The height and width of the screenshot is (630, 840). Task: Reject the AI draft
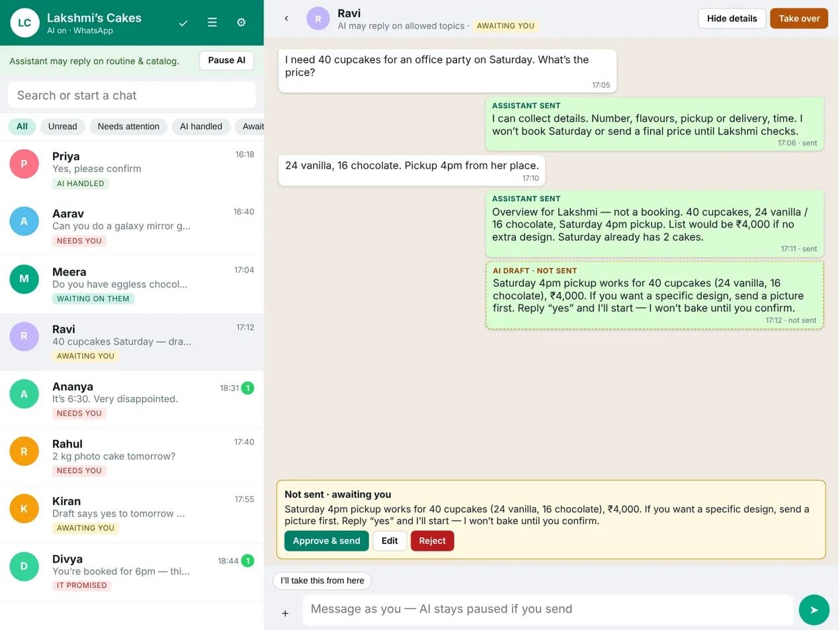click(x=433, y=541)
